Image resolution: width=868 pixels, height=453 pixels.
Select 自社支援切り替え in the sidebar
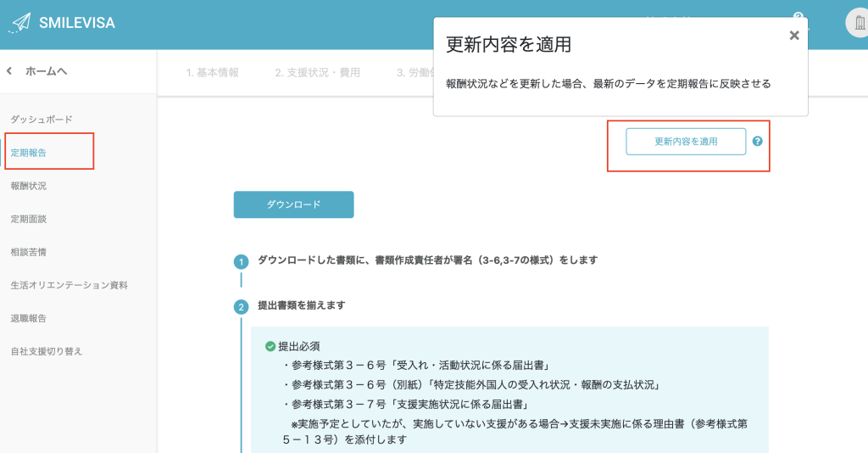(46, 351)
